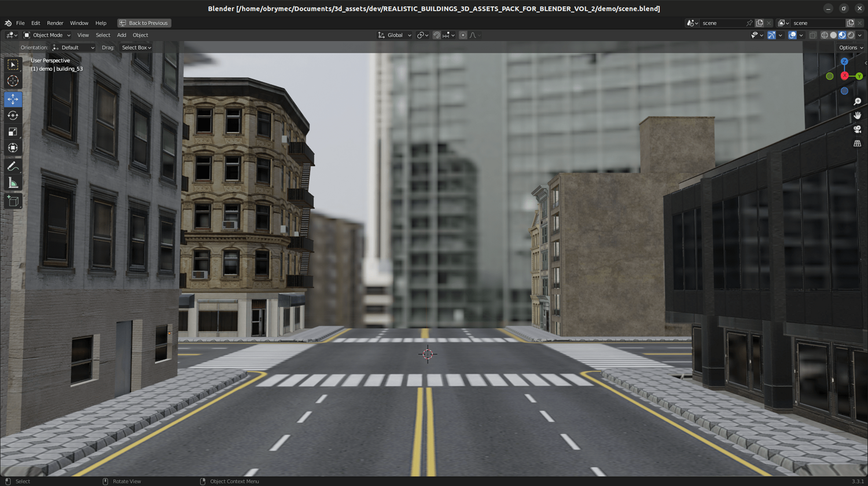Create a new scene with copy icon

760,23
